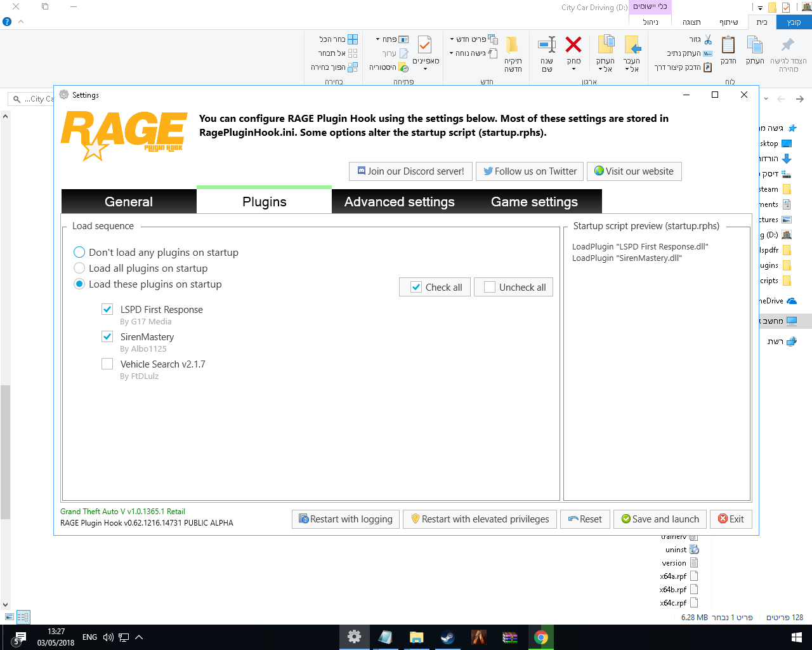Switch to the Advanced settings tab
This screenshot has width=812, height=650.
(399, 202)
